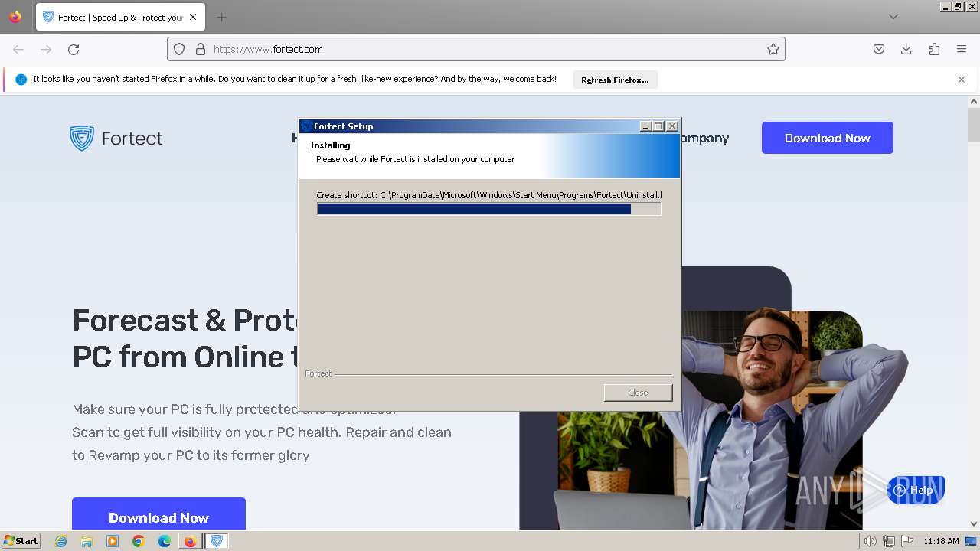
Task: Click the browser back arrow
Action: coord(18,49)
